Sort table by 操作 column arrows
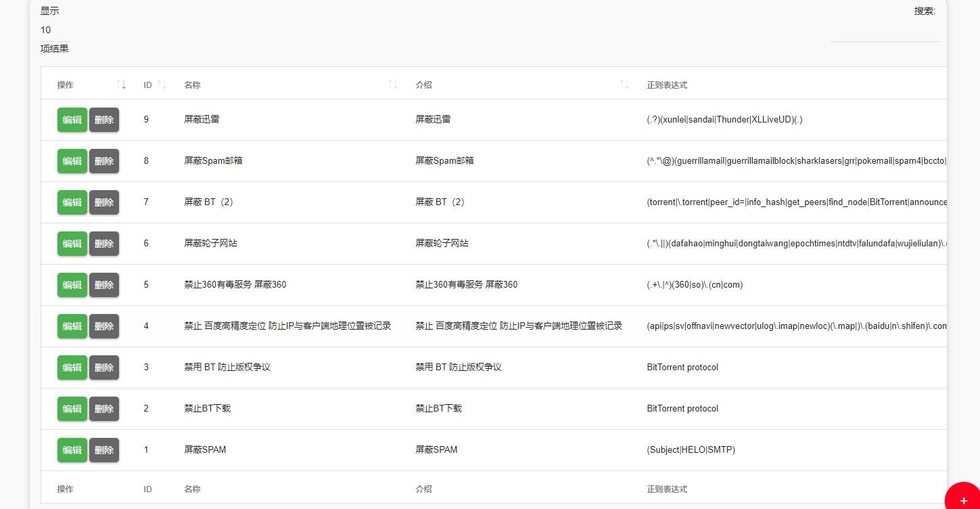980x509 pixels. (121, 85)
